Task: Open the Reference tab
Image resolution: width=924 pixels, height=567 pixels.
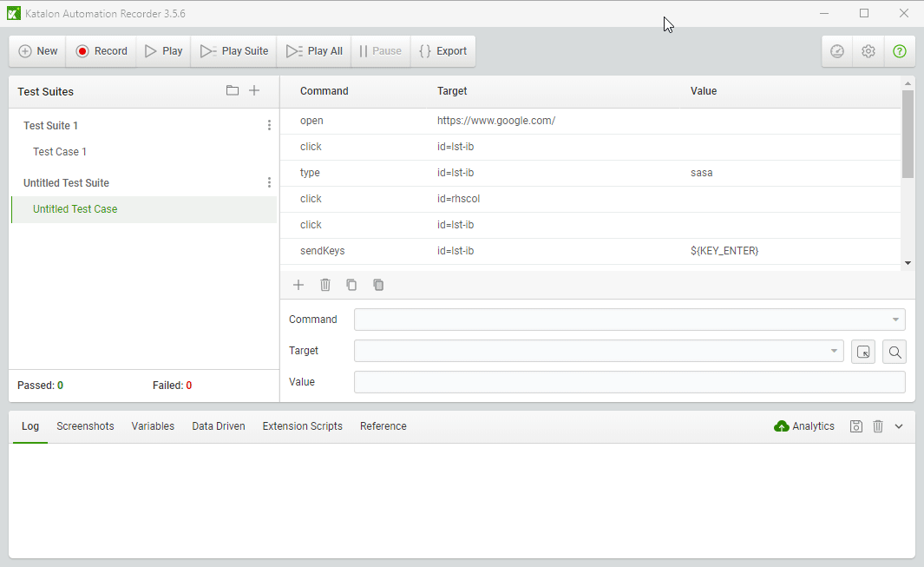Action: [x=383, y=426]
